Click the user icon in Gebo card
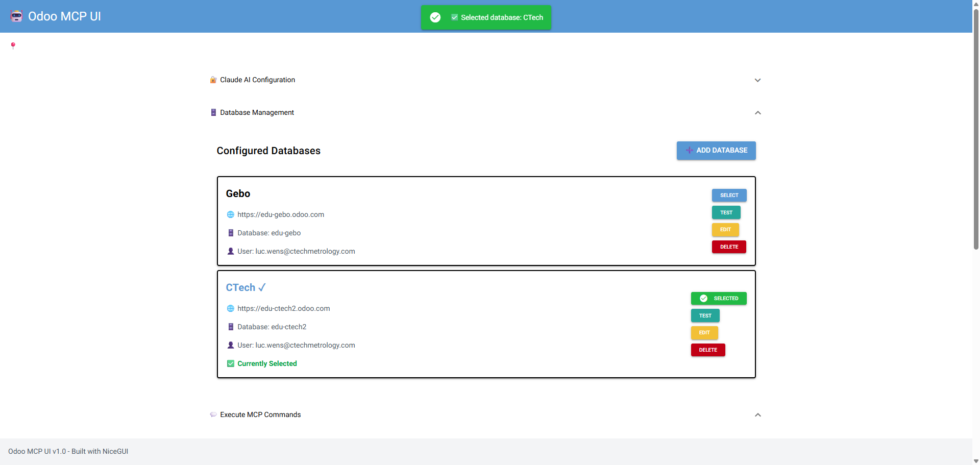This screenshot has width=980, height=465. (x=231, y=252)
